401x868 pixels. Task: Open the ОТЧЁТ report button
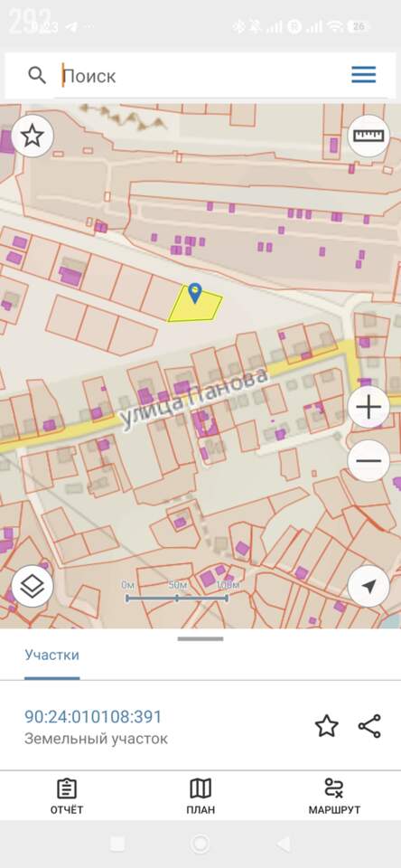coord(67,796)
